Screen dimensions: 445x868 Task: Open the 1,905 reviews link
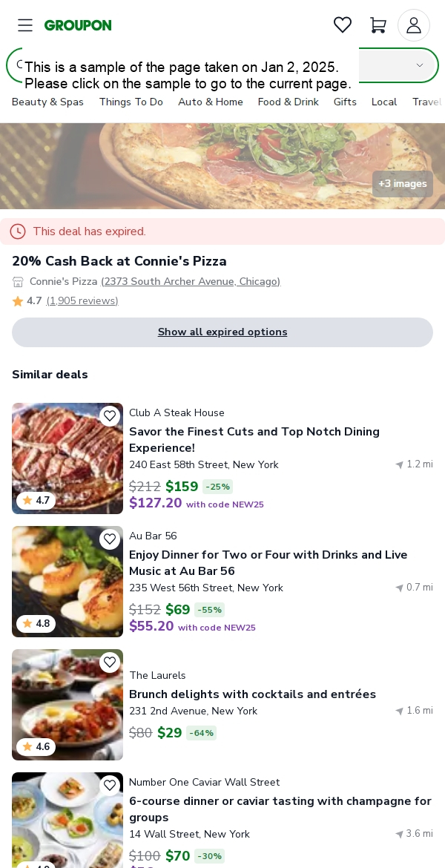82,300
